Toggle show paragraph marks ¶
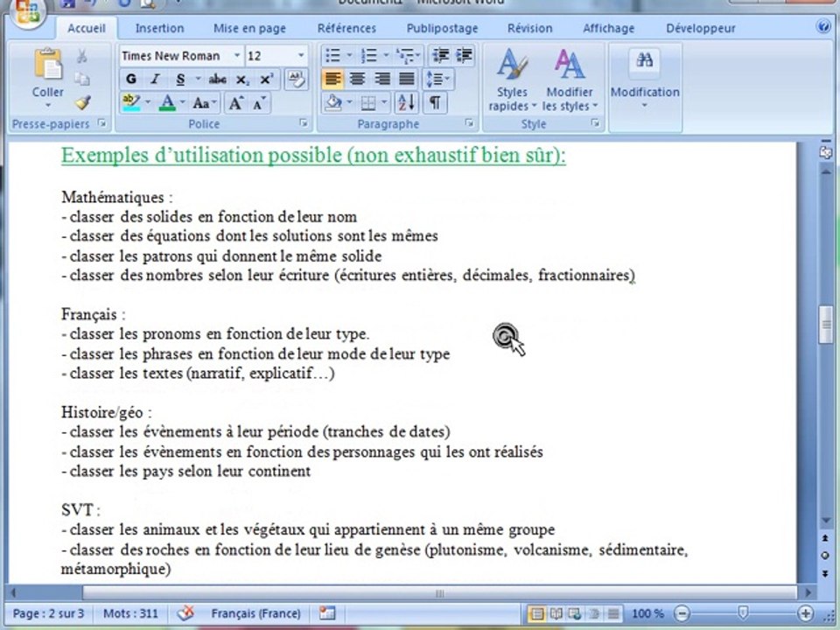Image resolution: width=840 pixels, height=630 pixels. coord(436,102)
